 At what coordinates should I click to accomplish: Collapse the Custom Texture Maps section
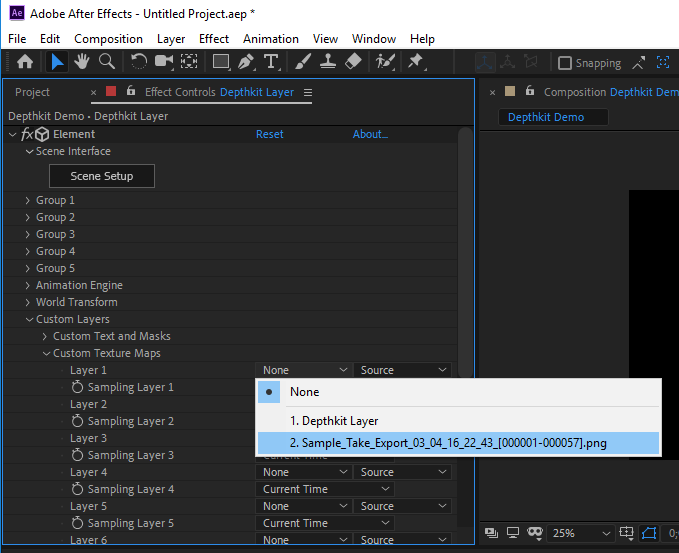(46, 353)
